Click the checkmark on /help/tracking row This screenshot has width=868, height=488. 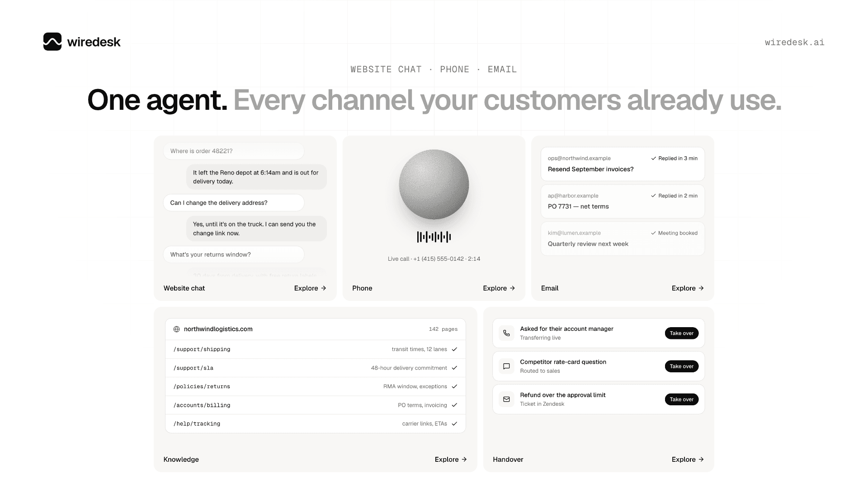[454, 423]
